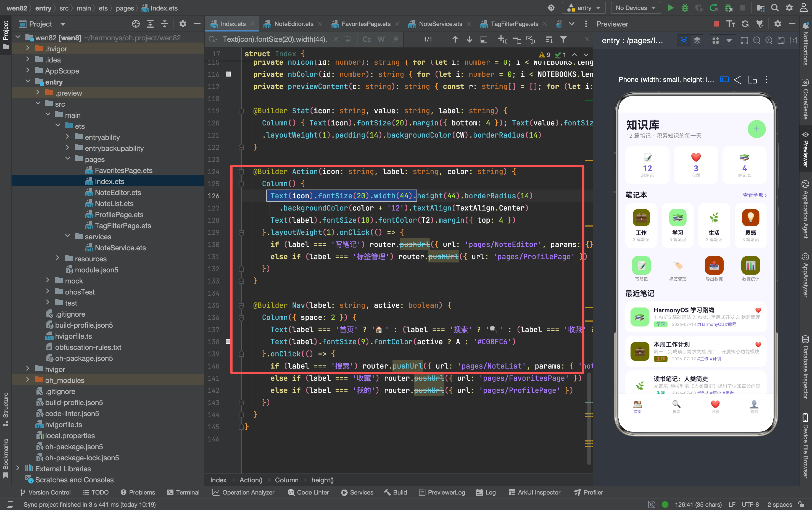Toggle the Inspector eye mode in Previewer

(x=684, y=41)
